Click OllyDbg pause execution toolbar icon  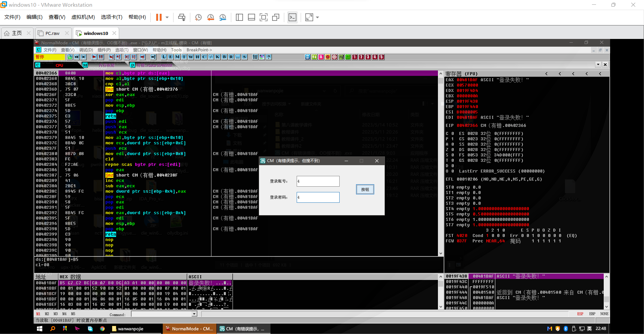coord(101,57)
